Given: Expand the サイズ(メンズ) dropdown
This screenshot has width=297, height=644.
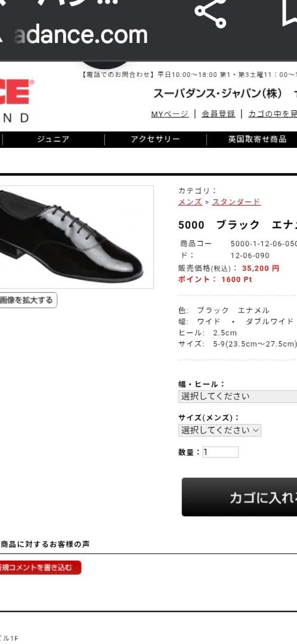Looking at the screenshot, I should point(220,430).
